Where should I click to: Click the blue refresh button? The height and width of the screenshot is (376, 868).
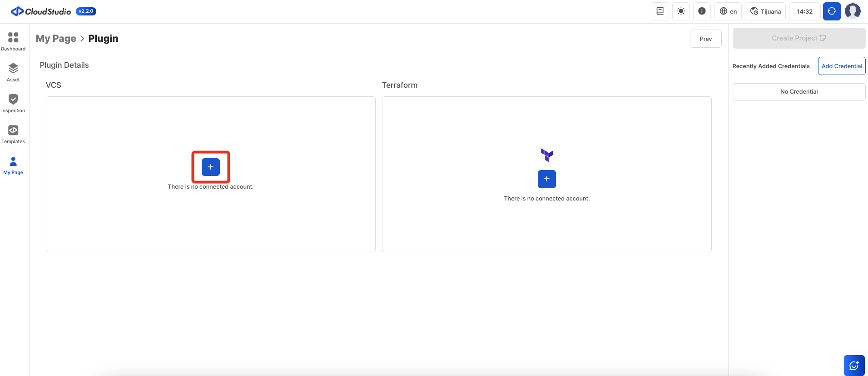(x=832, y=11)
